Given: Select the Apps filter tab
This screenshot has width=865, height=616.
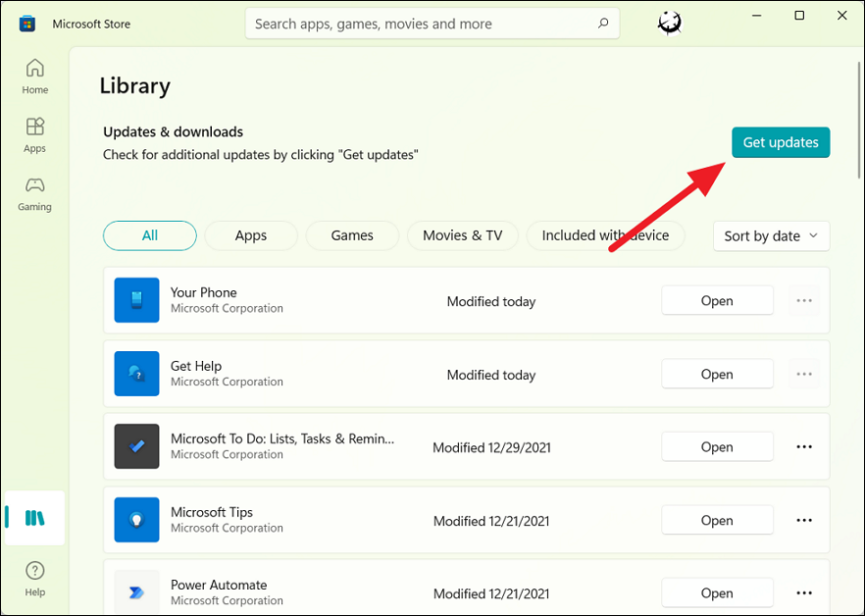Looking at the screenshot, I should point(251,235).
